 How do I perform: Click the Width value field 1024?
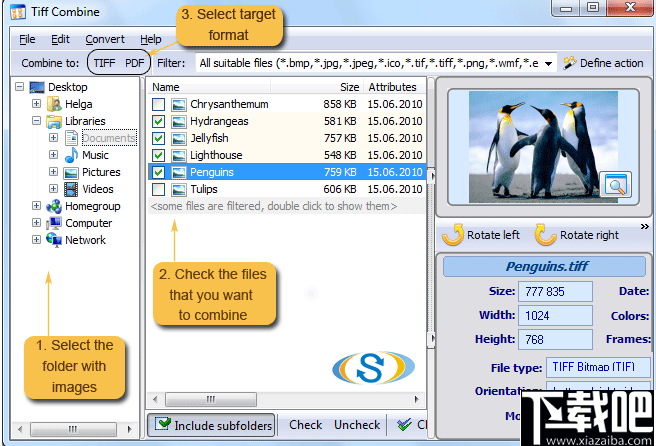tap(555, 315)
